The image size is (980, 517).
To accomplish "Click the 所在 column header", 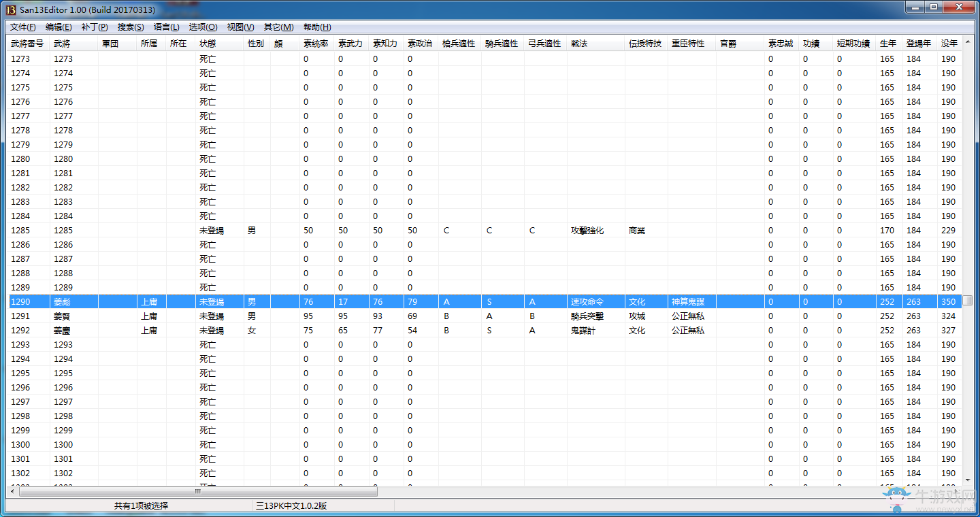I will [x=180, y=44].
